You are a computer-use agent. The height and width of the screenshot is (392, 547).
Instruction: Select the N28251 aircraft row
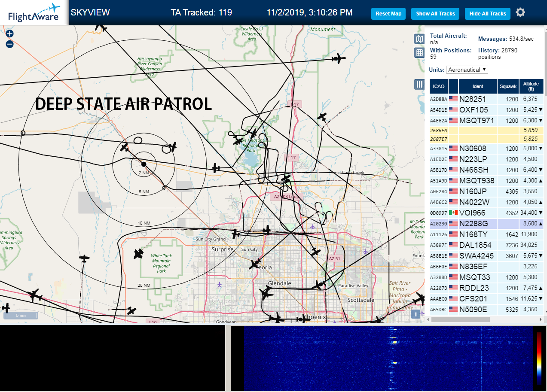pos(486,99)
